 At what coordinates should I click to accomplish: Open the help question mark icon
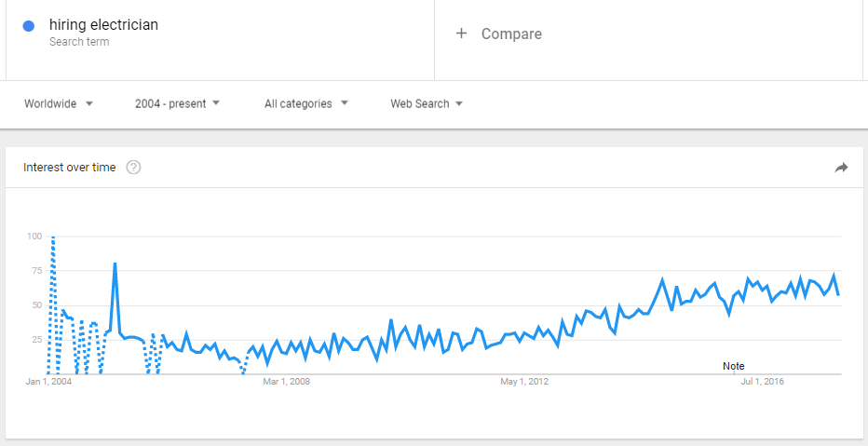tap(133, 167)
